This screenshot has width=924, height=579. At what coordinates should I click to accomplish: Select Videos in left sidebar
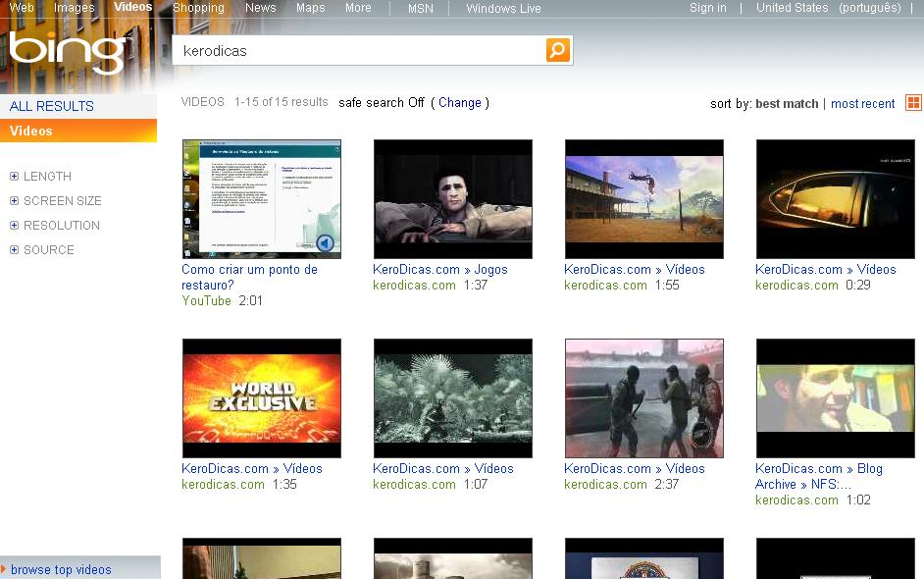pyautogui.click(x=78, y=131)
